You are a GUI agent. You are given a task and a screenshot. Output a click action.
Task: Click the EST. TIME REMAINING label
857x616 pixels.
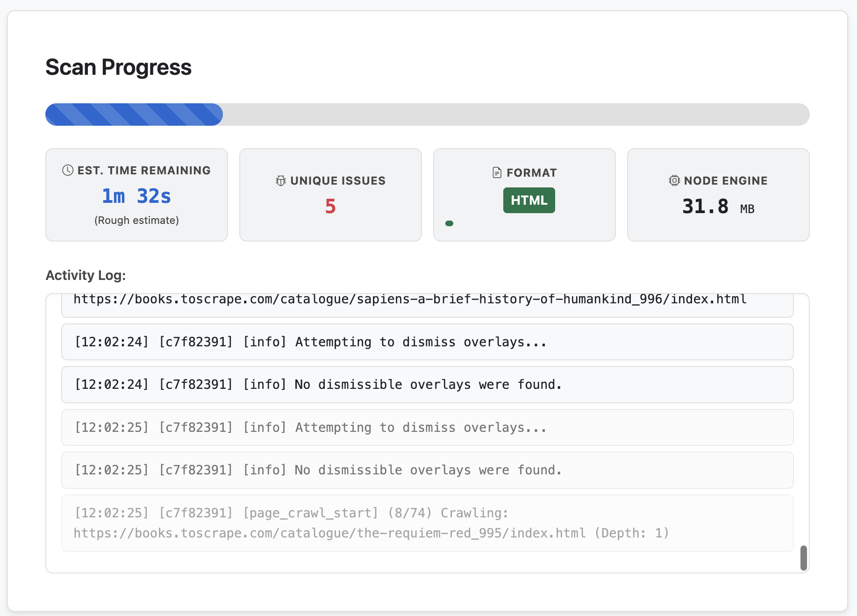point(144,170)
